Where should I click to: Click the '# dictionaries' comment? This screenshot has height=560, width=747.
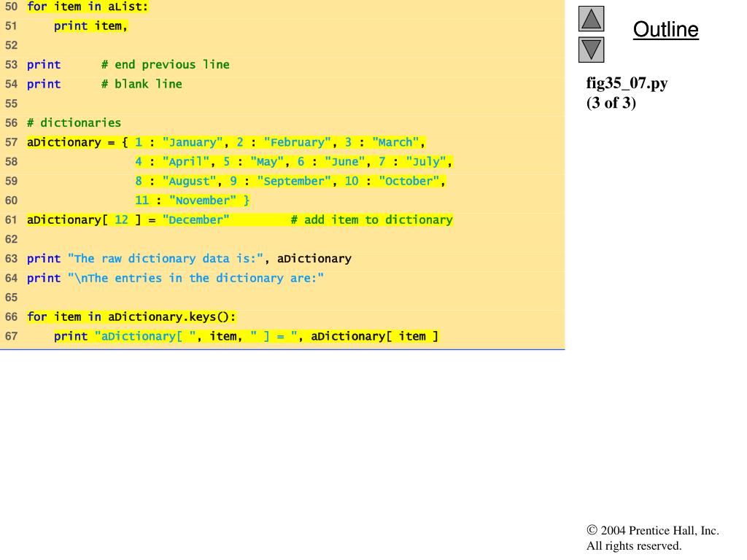(74, 122)
